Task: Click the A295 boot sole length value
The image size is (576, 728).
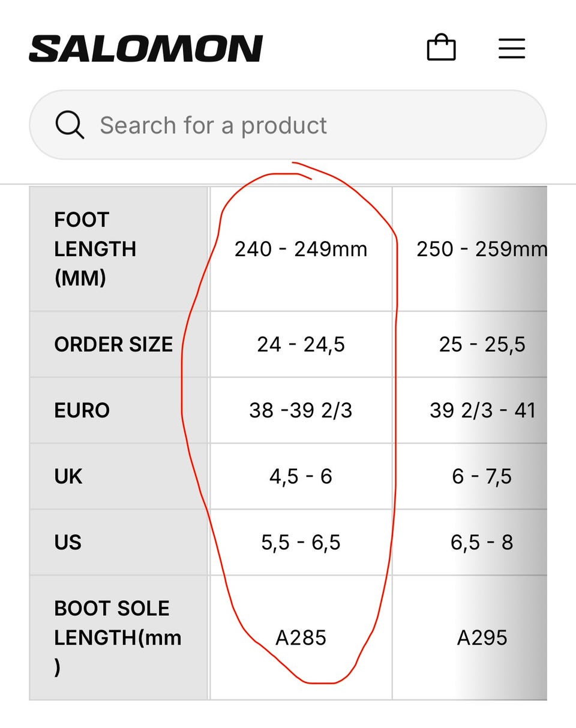Action: pos(482,637)
